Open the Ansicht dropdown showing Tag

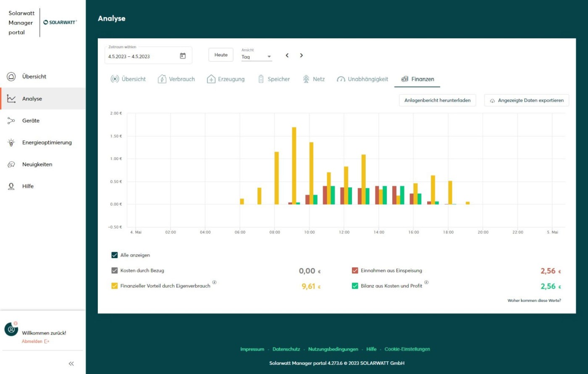(x=256, y=57)
